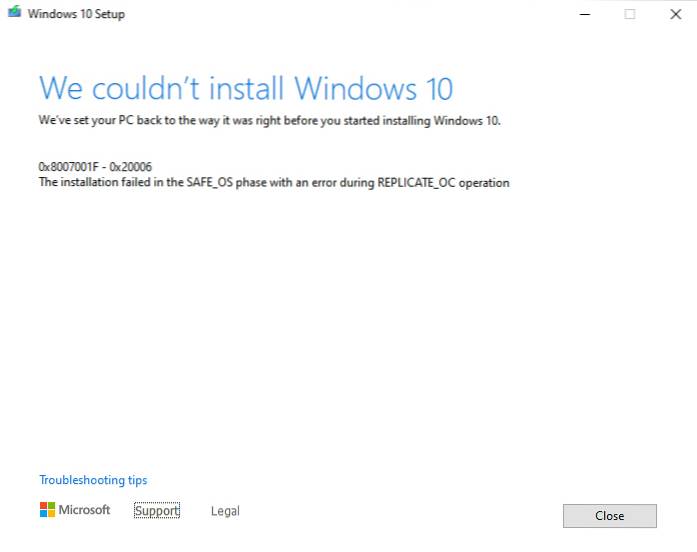697x552 pixels.
Task: Click "The installation failed" sentence start
Action: [94, 182]
